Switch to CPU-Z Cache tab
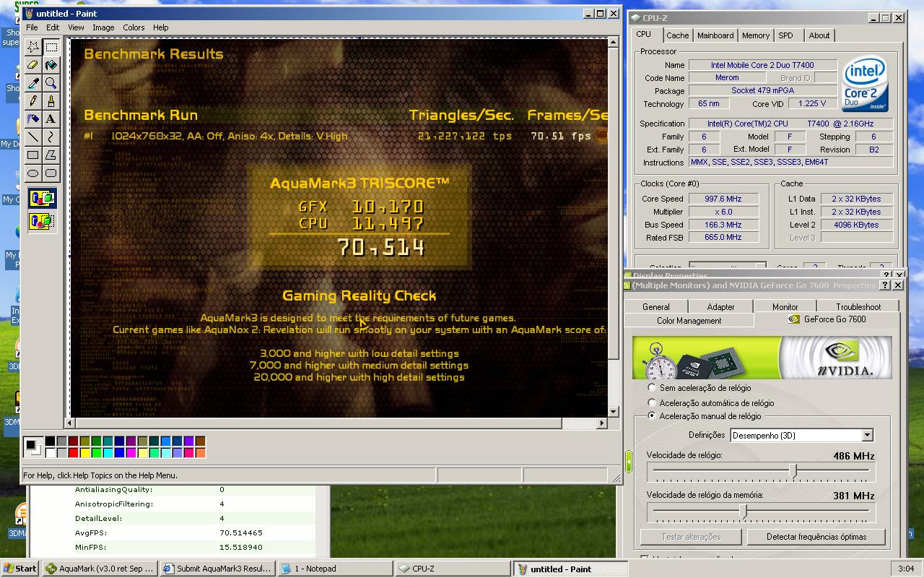 [677, 35]
